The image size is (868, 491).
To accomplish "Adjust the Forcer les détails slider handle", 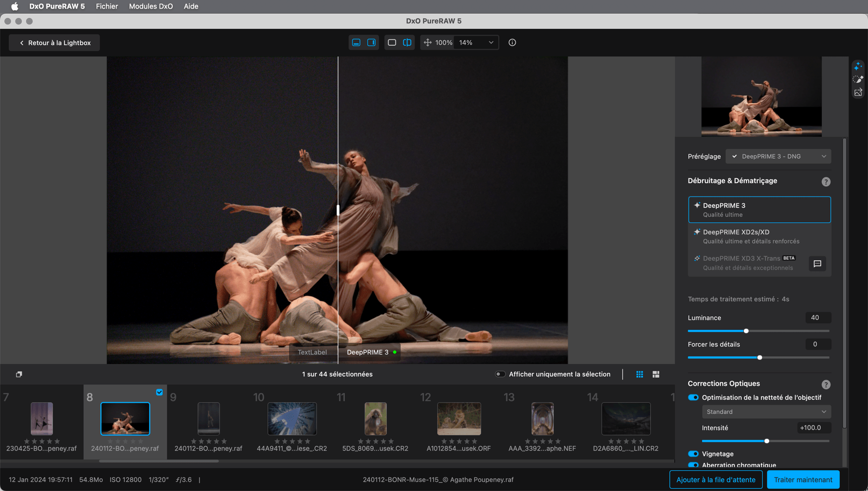I will coord(759,357).
